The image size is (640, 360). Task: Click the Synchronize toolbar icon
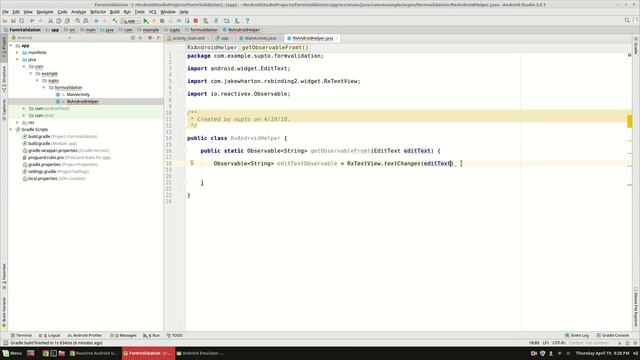[22, 20]
